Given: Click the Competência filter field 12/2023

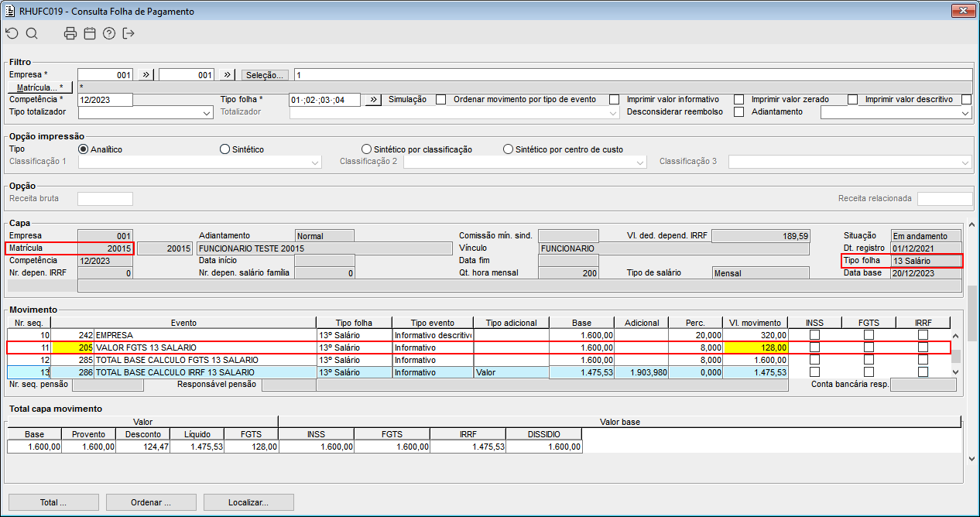Looking at the screenshot, I should (x=105, y=100).
